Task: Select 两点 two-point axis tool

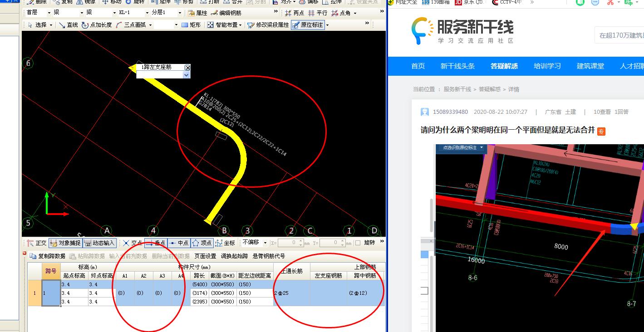Action: (295, 13)
